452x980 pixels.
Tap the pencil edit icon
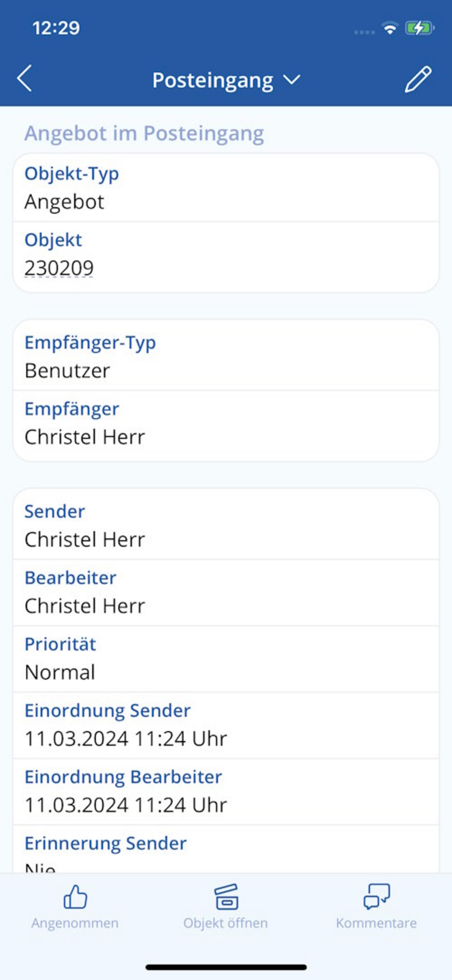point(418,79)
